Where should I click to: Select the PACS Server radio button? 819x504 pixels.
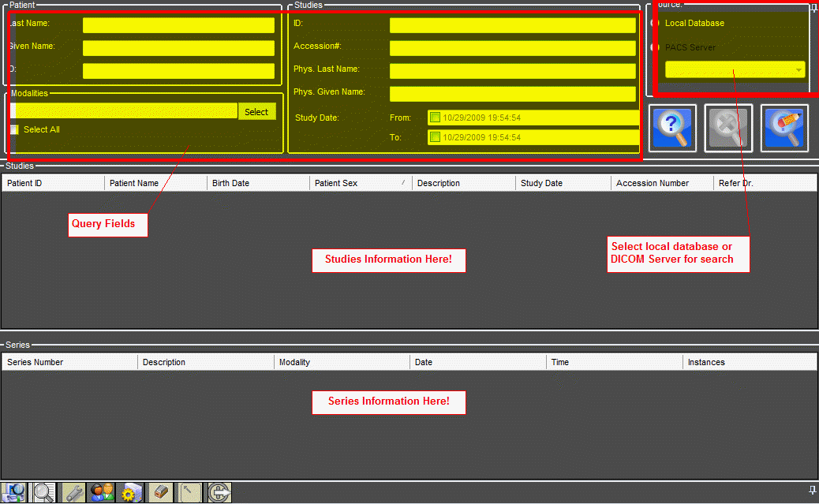(655, 48)
